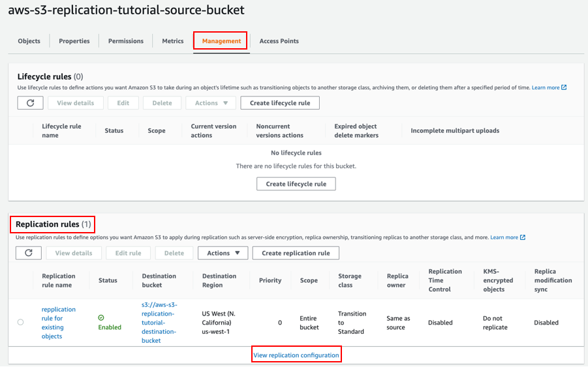
Task: Select the Management tab
Action: 221,41
